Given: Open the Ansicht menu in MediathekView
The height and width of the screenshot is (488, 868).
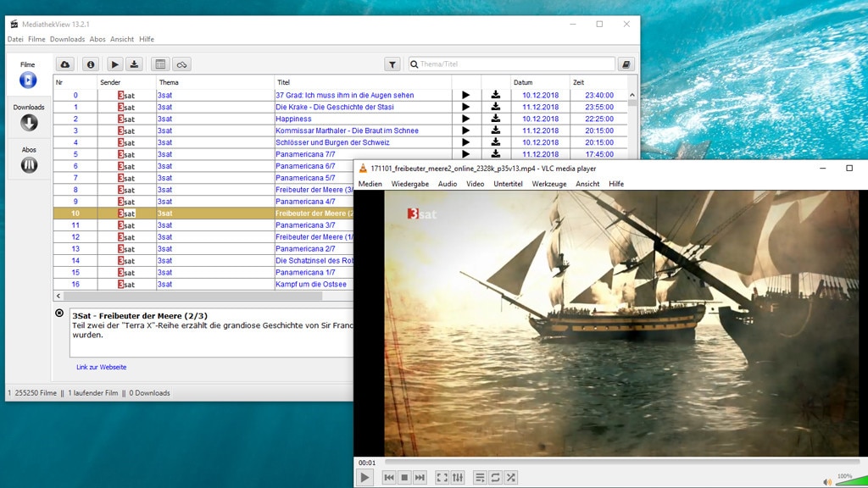Looking at the screenshot, I should click(x=122, y=39).
